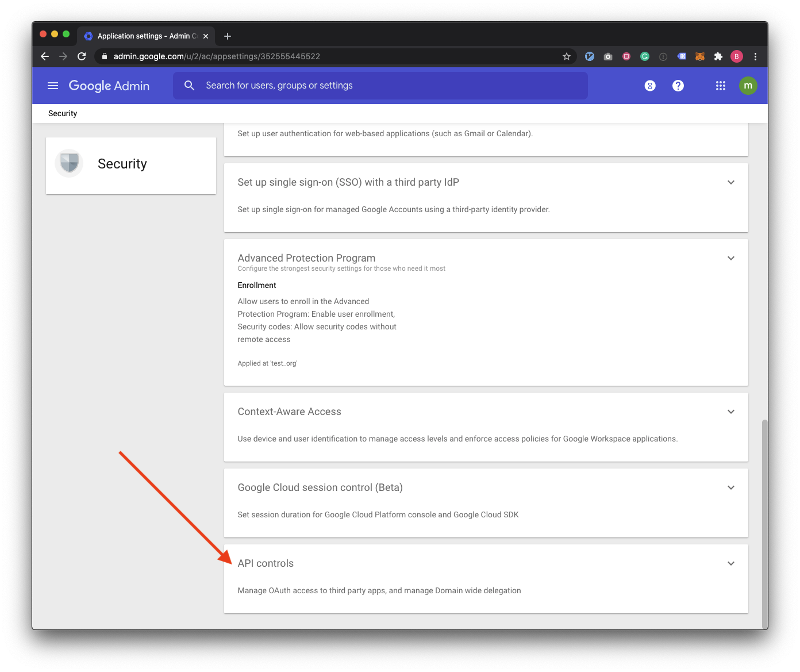Click the Security breadcrumb link
Screen dimensions: 800x672
pyautogui.click(x=62, y=113)
